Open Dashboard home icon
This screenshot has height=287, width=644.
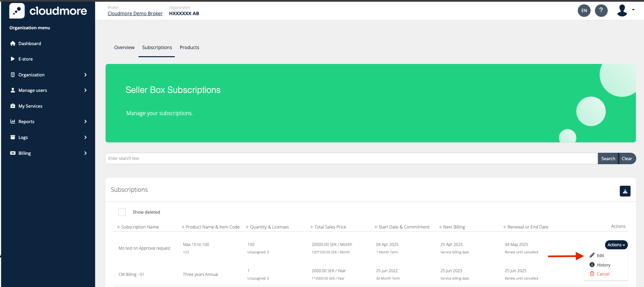pos(13,43)
